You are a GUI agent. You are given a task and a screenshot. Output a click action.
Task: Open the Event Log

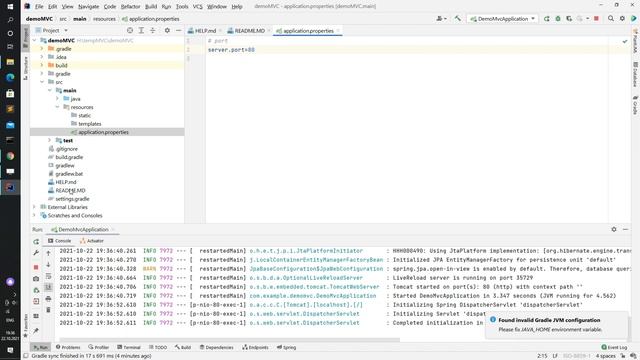(614, 347)
